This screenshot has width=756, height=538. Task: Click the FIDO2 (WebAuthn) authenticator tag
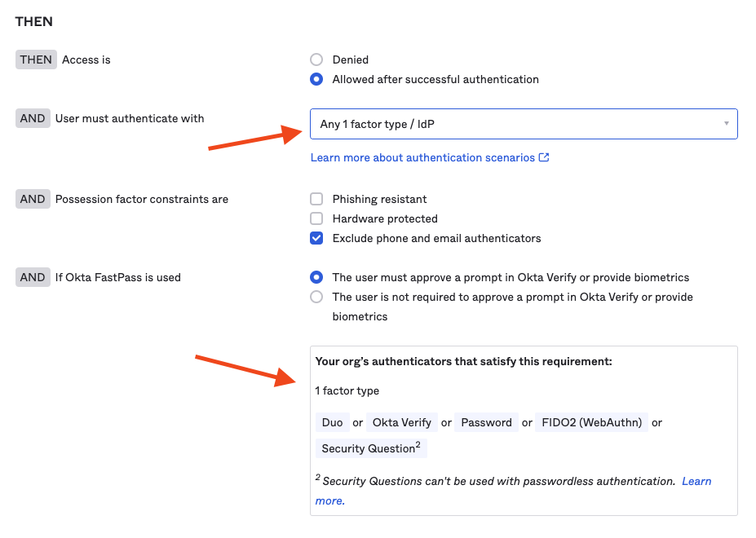pos(591,423)
